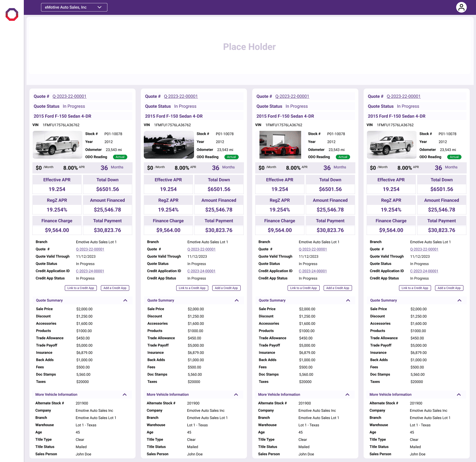Click Add a Credit App in first card
This screenshot has width=476, height=462.
point(115,288)
